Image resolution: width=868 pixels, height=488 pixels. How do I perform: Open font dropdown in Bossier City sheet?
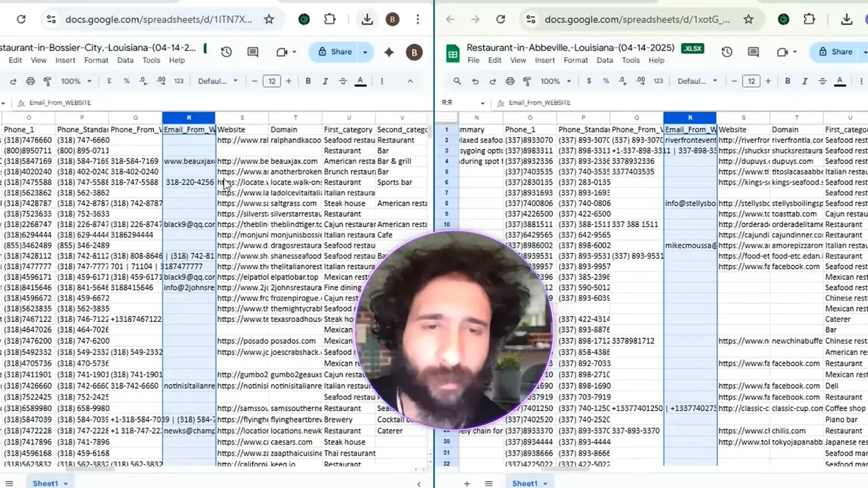coord(218,81)
